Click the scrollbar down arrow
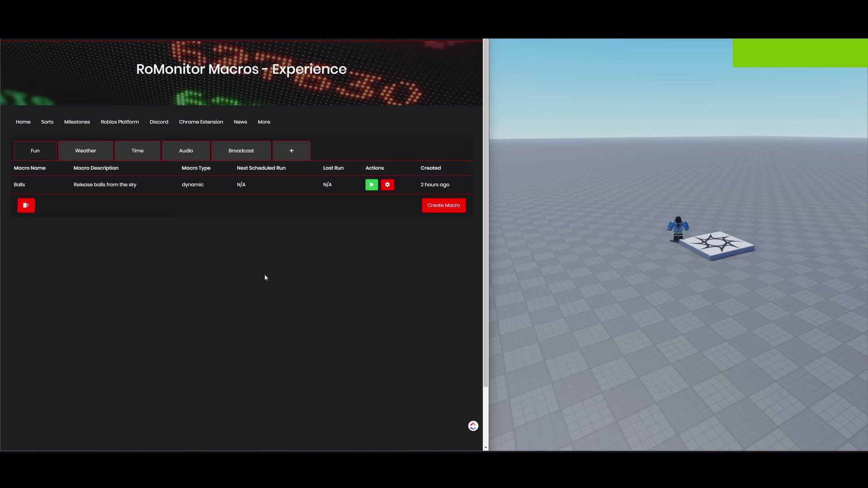The height and width of the screenshot is (488, 868). pos(486,448)
